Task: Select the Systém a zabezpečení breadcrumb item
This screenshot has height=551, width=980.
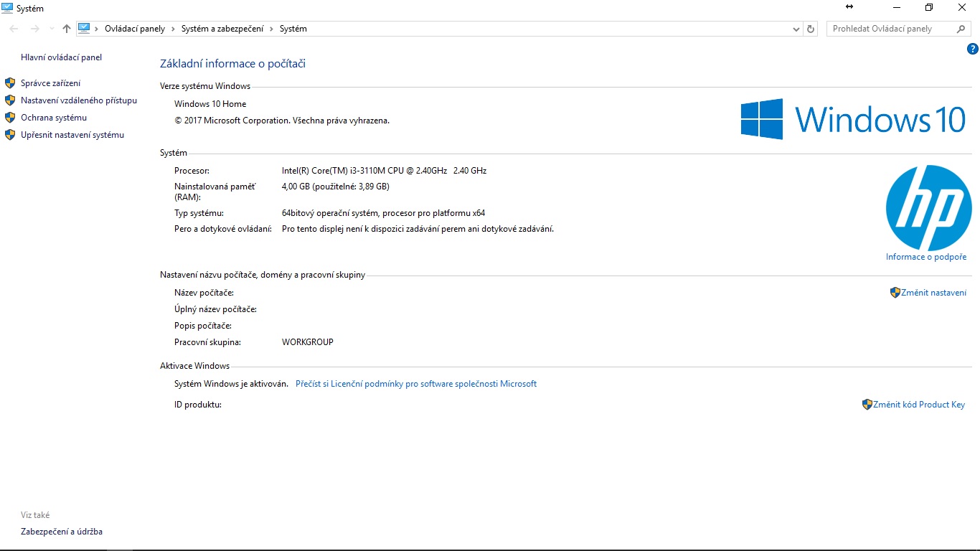Action: click(222, 29)
